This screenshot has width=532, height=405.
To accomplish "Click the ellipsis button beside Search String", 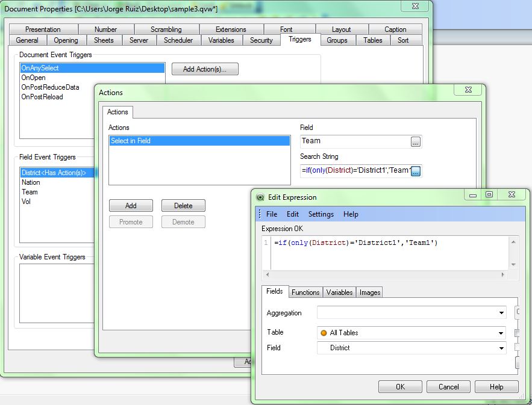I will (415, 172).
